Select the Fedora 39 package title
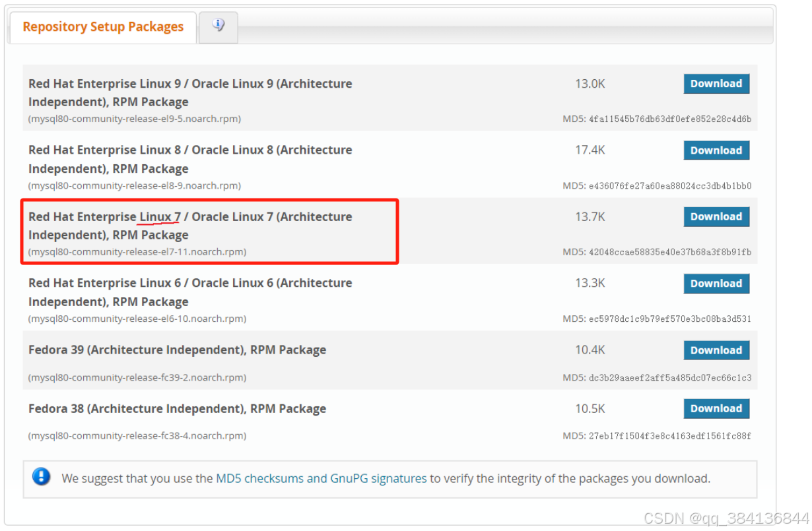 tap(177, 350)
